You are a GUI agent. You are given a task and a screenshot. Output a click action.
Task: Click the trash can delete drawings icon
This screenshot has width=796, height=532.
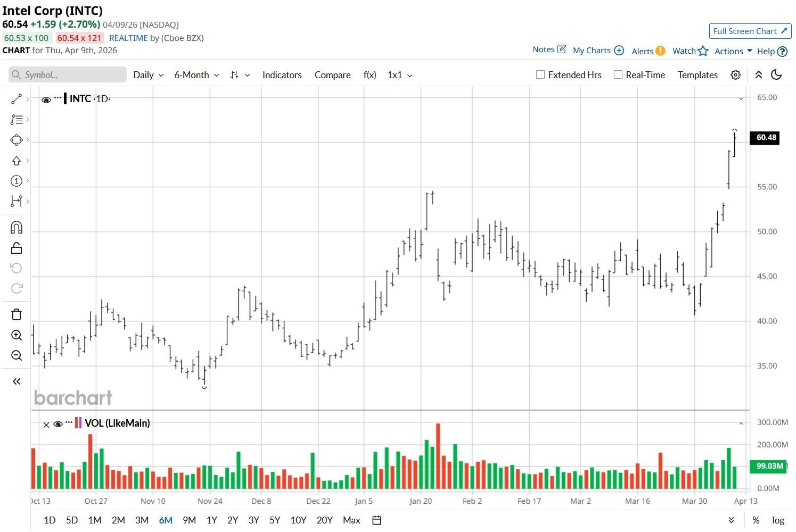click(x=17, y=314)
